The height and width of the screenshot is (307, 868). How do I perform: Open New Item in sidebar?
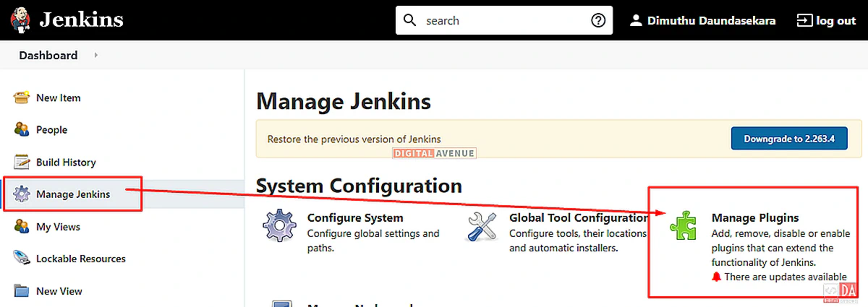[59, 98]
